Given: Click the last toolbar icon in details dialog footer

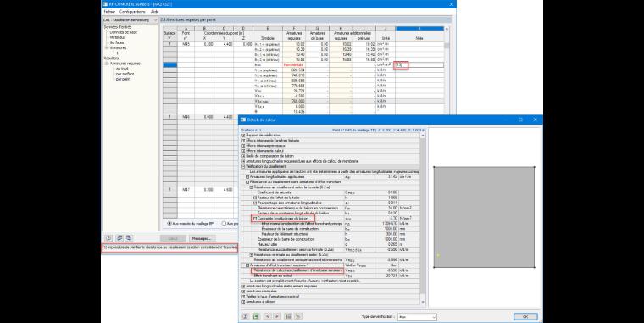Looking at the screenshot, I should pyautogui.click(x=298, y=316).
